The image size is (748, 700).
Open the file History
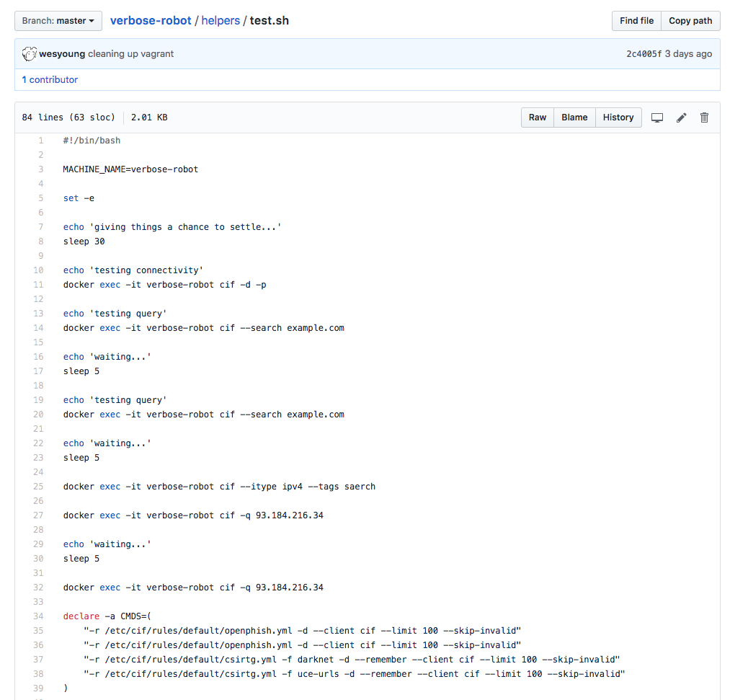click(618, 118)
